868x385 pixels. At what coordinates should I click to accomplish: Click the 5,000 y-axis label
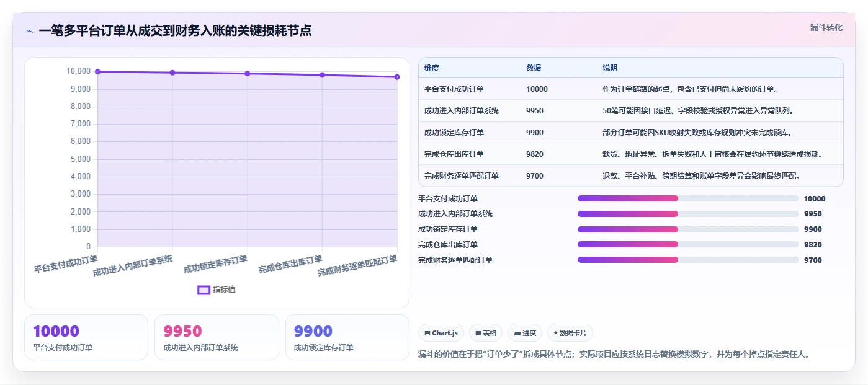pyautogui.click(x=81, y=159)
